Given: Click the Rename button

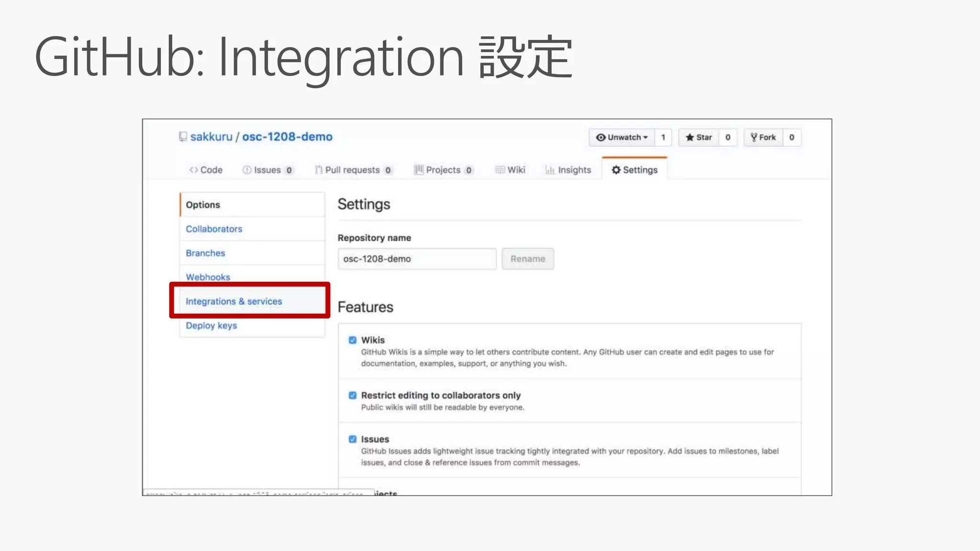Looking at the screenshot, I should (527, 259).
